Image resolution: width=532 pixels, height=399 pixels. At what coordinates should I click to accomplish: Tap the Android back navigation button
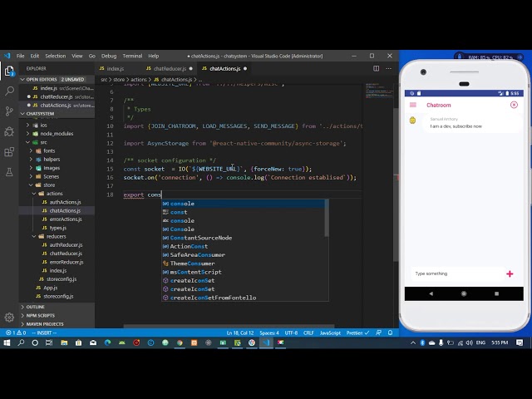pyautogui.click(x=431, y=293)
